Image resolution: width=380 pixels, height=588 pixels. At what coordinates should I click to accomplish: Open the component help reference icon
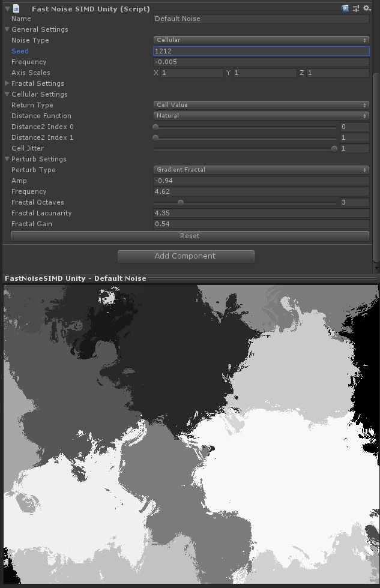pyautogui.click(x=345, y=8)
